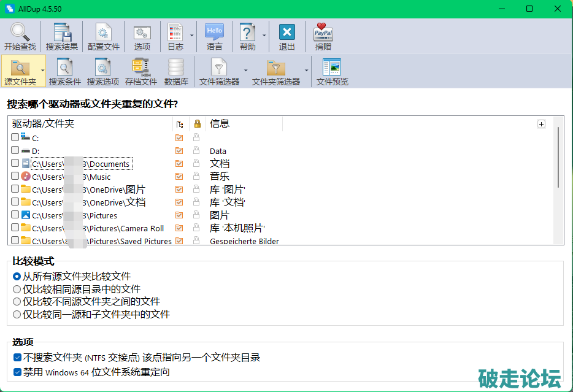Open the 文件预览 preview icon
This screenshot has width=573, height=392.
tap(332, 67)
